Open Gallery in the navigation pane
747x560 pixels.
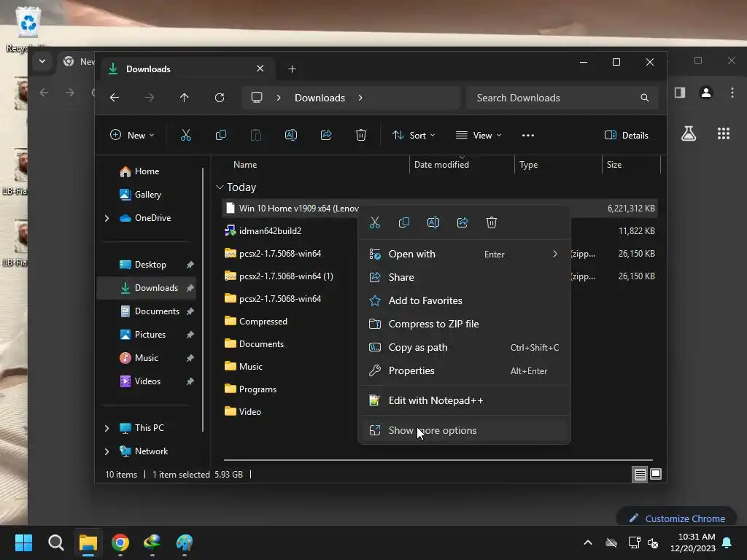(x=147, y=195)
